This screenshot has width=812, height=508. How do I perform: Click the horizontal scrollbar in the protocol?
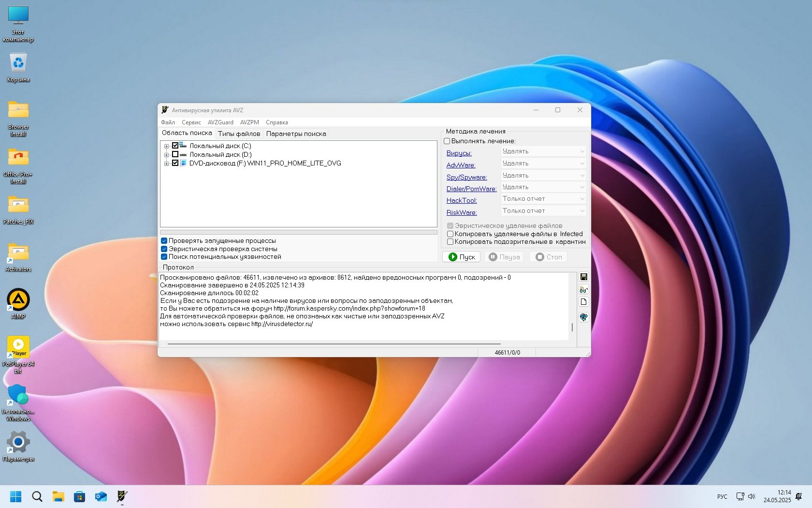(333, 344)
